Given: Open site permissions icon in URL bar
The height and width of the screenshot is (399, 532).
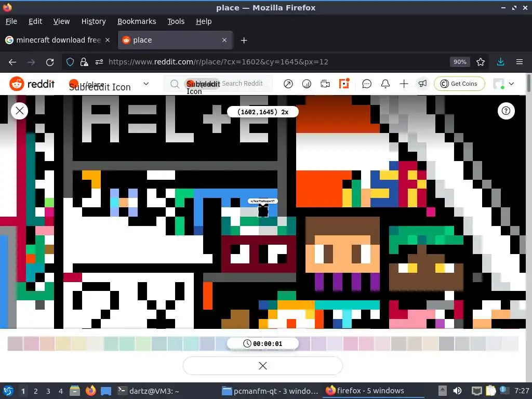Looking at the screenshot, I should [x=99, y=62].
